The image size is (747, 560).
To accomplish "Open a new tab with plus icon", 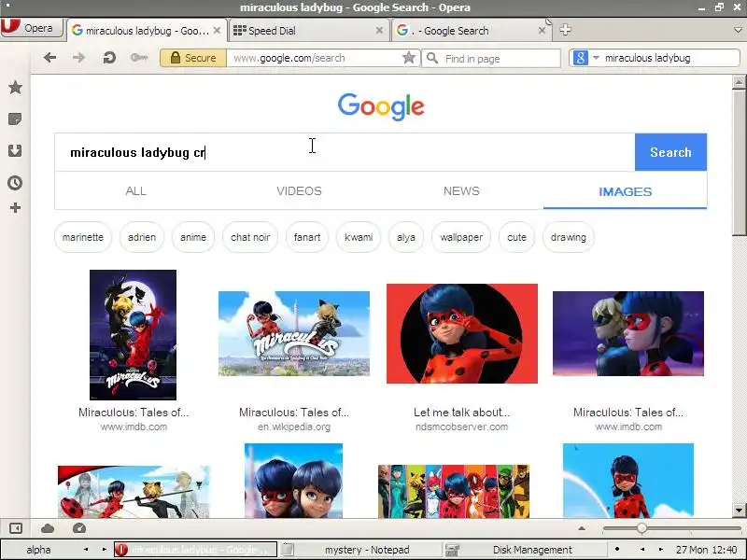I will tap(565, 30).
